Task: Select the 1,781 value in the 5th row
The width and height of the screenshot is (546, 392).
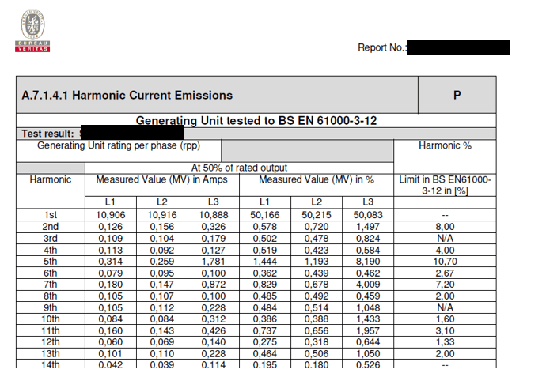Action: (x=213, y=260)
